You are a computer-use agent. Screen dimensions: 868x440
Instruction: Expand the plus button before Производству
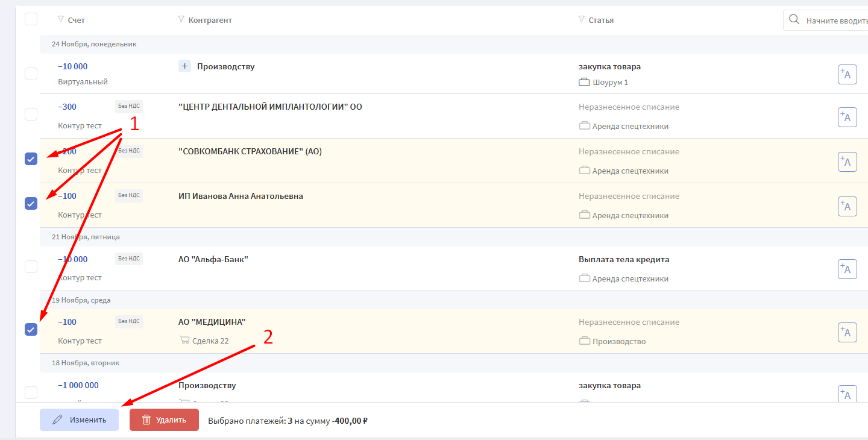click(185, 66)
